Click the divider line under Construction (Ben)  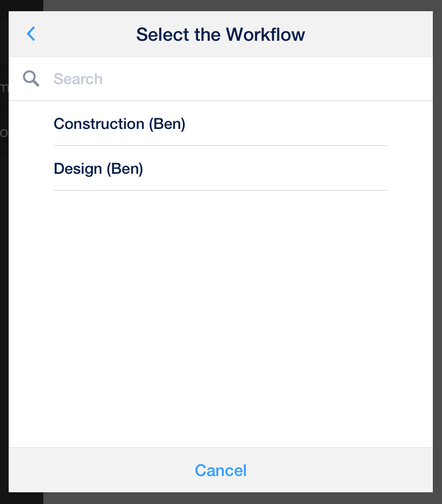[x=220, y=145]
